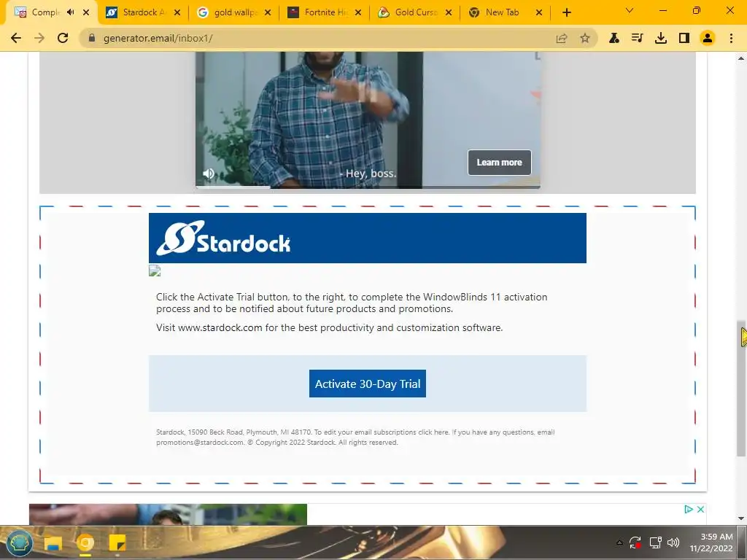Image resolution: width=747 pixels, height=560 pixels.
Task: Click the Chrome taskbar icon
Action: 85,542
